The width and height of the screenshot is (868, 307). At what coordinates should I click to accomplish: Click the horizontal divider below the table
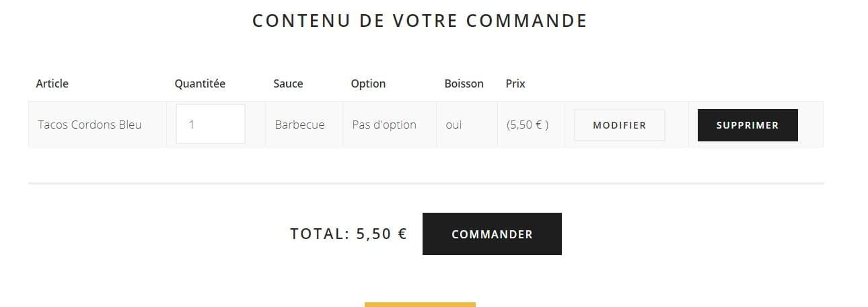(426, 183)
